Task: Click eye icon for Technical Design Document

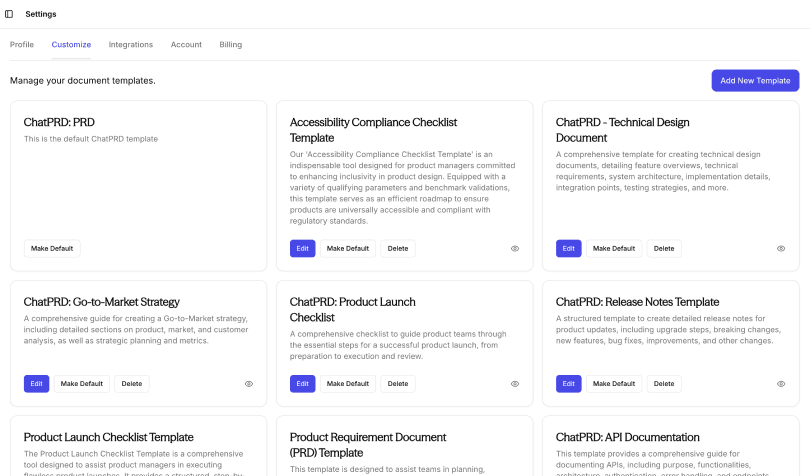Action: 781,248
